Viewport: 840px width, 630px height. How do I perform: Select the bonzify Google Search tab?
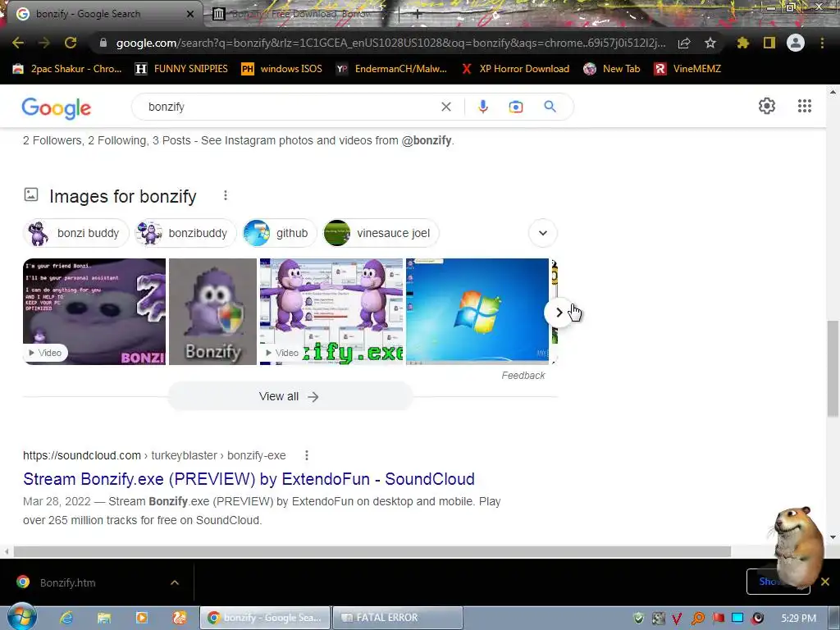click(102, 14)
